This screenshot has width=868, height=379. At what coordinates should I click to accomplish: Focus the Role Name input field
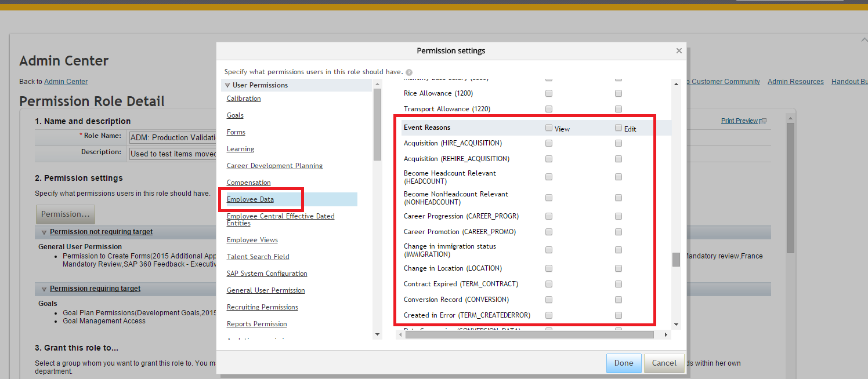coord(173,137)
